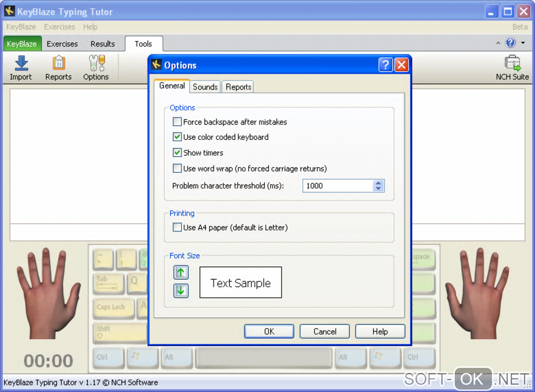This screenshot has width=535, height=392.
Task: Select the Exercises ribbon tab
Action: (62, 43)
